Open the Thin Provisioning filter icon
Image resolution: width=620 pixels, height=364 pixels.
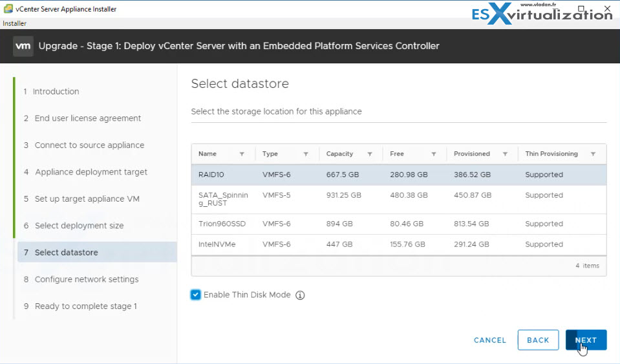click(593, 155)
